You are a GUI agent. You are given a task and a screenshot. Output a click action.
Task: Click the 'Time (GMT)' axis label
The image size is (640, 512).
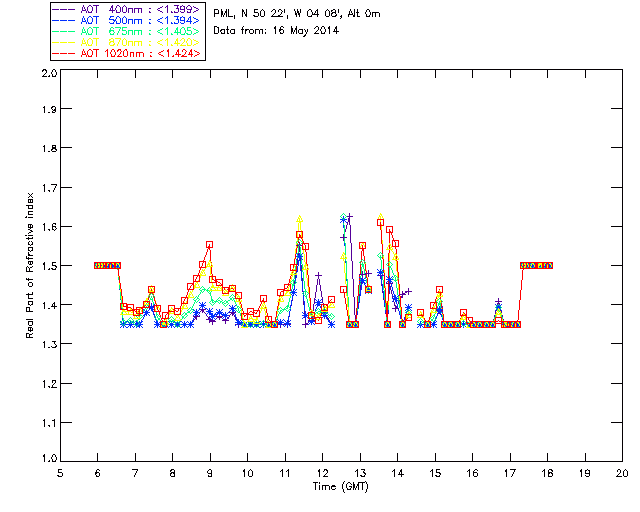point(341,487)
